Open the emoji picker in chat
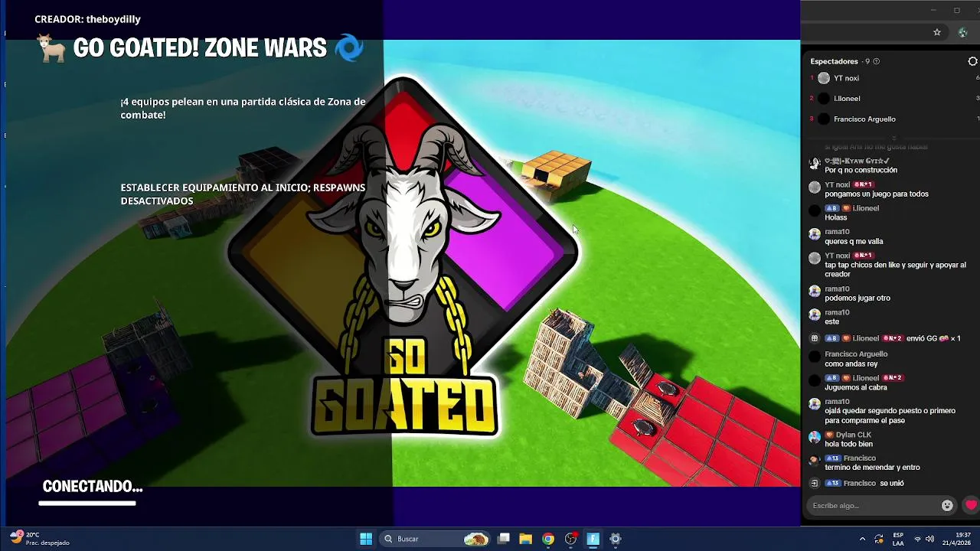Viewport: 980px width, 551px height. pyautogui.click(x=947, y=505)
